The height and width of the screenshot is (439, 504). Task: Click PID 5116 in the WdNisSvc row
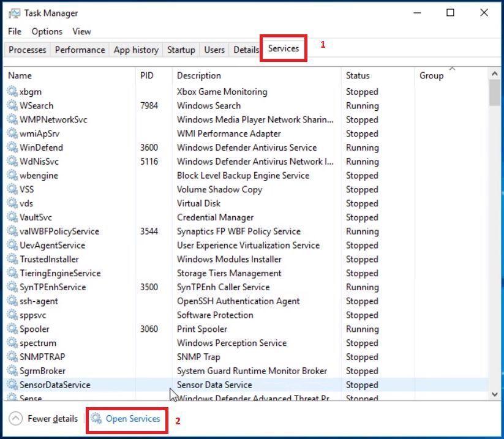click(149, 161)
